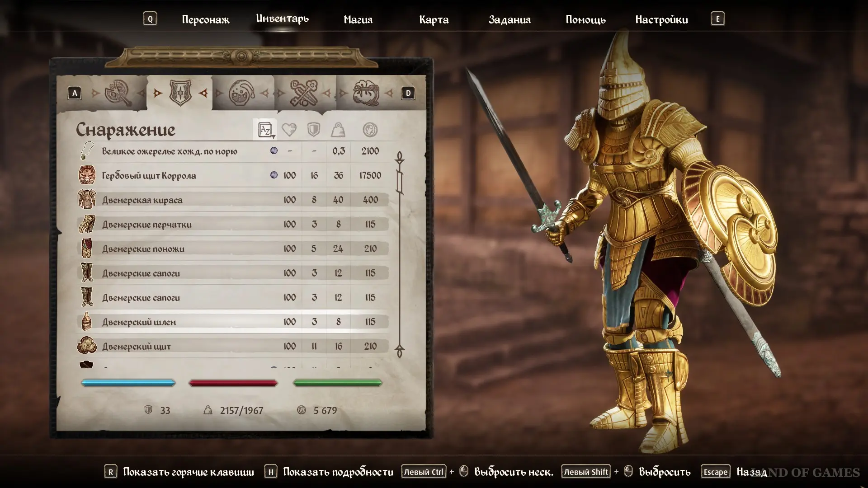This screenshot has height=488, width=868.
Task: Select Двемерские перчатки item name
Action: pyautogui.click(x=147, y=224)
